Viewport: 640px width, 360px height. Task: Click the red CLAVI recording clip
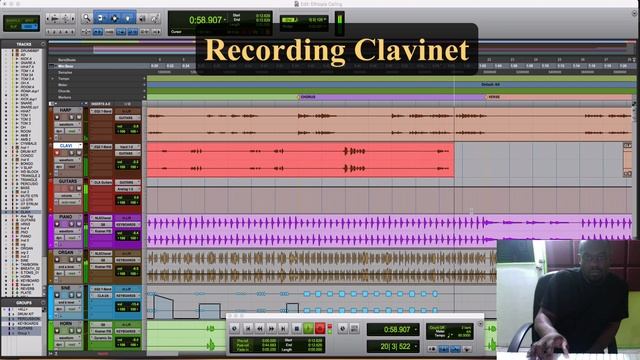[300, 160]
